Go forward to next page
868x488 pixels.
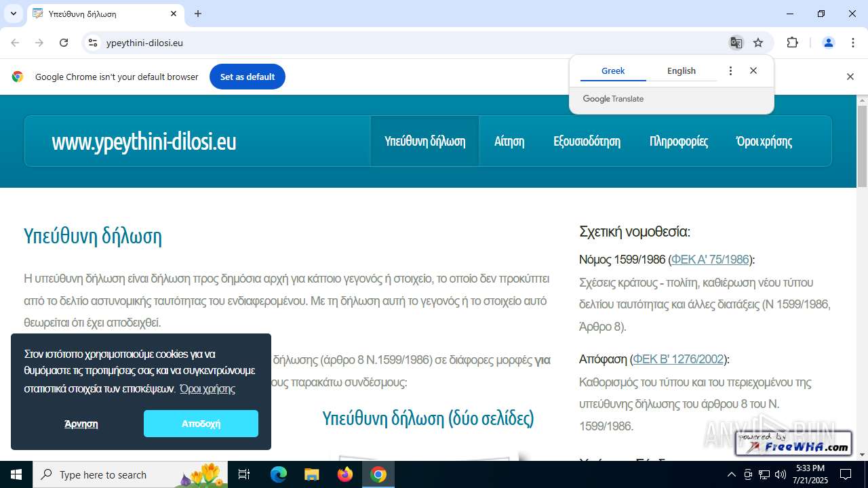pyautogui.click(x=39, y=43)
